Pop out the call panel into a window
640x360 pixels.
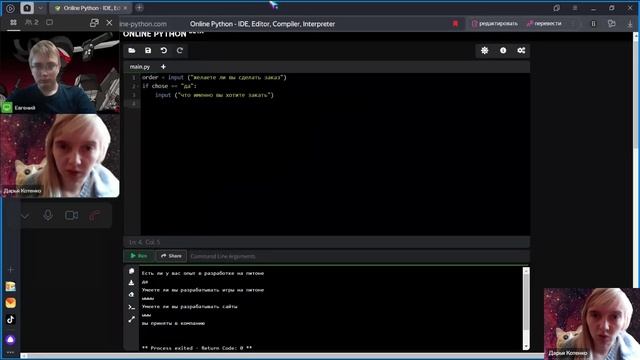click(x=94, y=23)
